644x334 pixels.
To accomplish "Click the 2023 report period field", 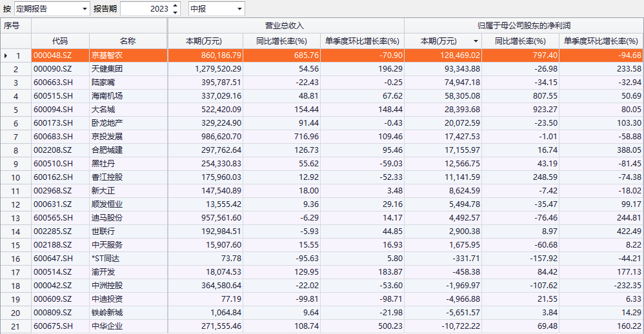I will click(145, 9).
